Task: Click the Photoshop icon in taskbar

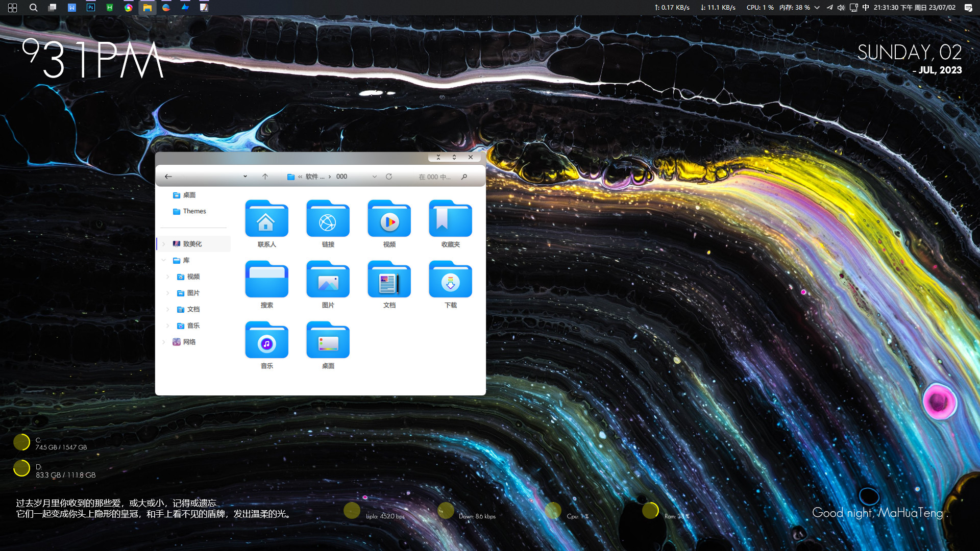Action: point(90,8)
